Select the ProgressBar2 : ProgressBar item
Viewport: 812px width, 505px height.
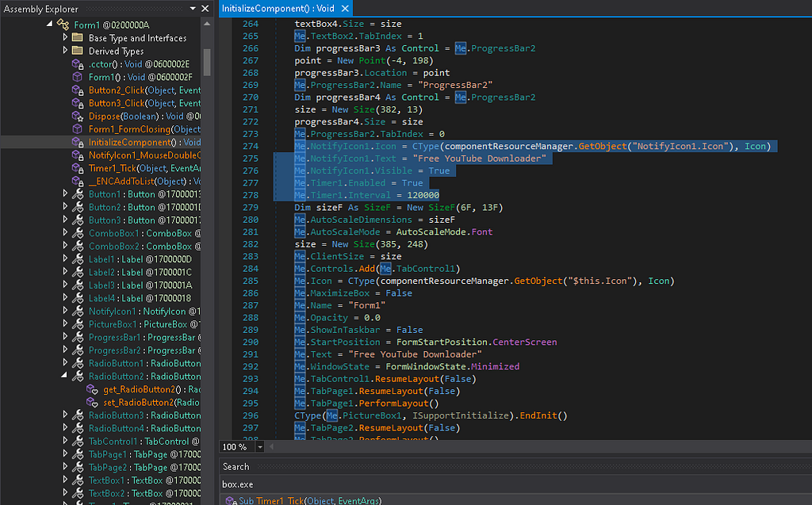click(x=144, y=350)
